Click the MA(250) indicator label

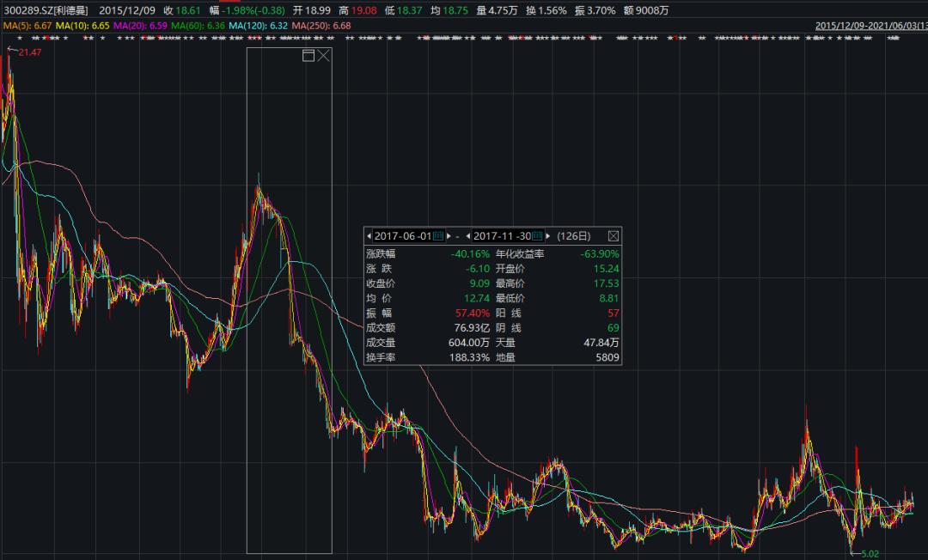(321, 26)
